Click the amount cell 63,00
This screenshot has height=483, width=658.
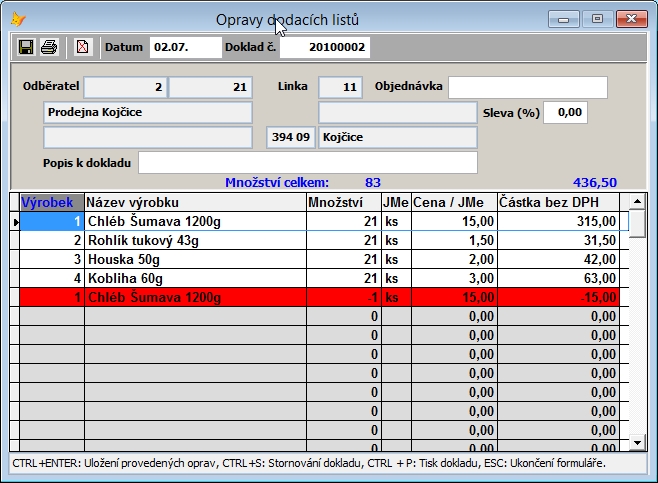(x=559, y=278)
